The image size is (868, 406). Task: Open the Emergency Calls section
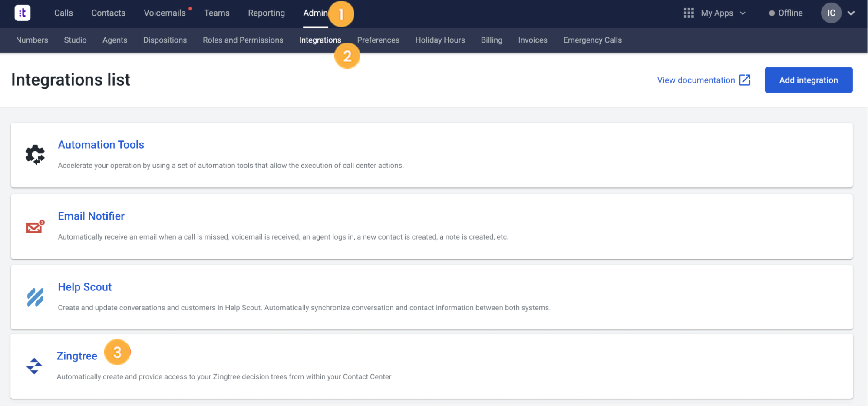(x=592, y=40)
